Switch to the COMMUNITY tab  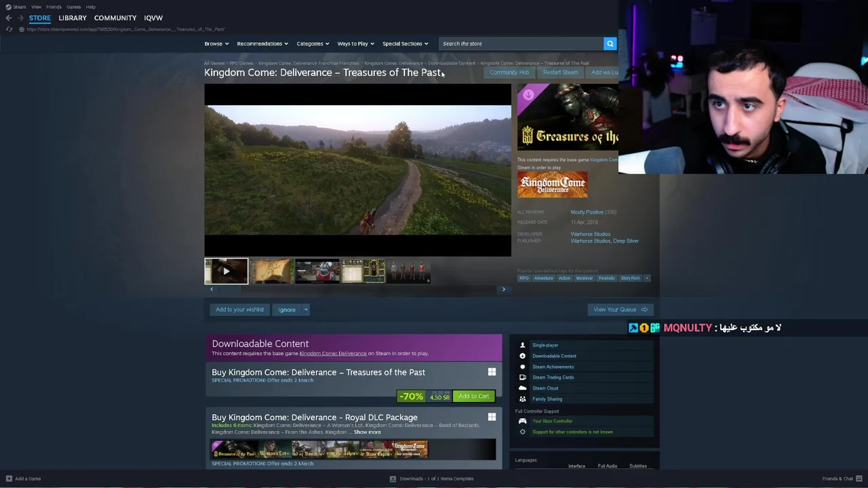(x=115, y=18)
